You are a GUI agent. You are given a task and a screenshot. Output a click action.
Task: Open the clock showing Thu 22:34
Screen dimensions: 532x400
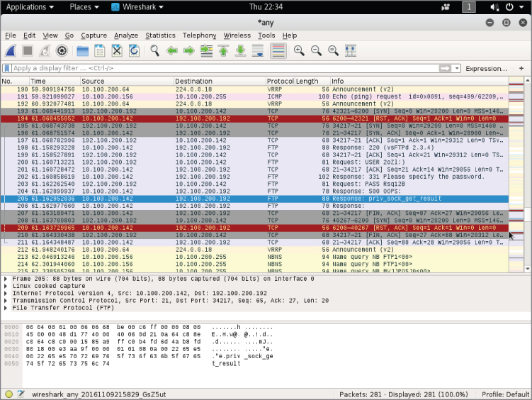[x=266, y=7]
